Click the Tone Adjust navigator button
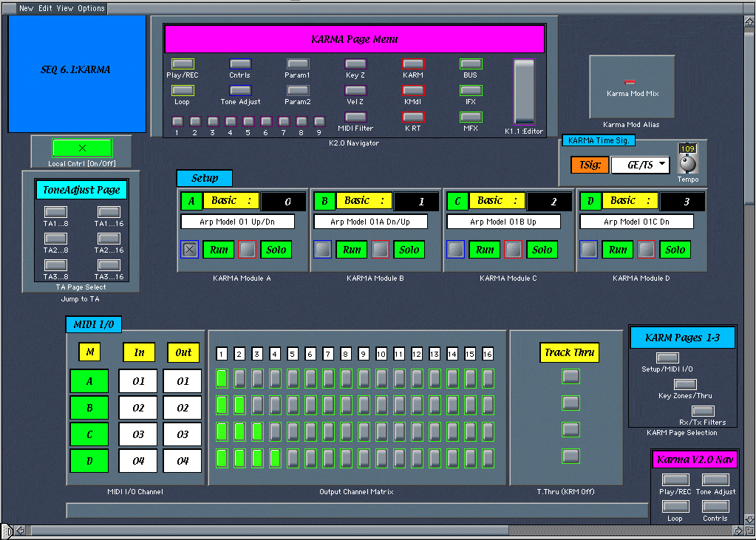Viewport: 756px width, 540px height. click(x=240, y=90)
